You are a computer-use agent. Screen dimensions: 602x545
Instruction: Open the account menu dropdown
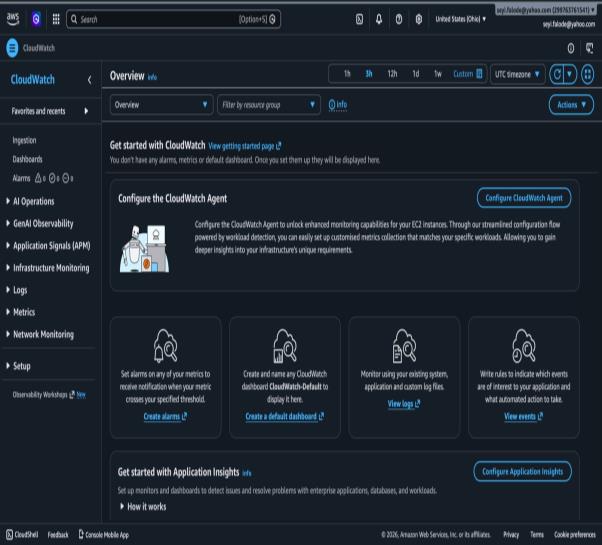point(545,10)
